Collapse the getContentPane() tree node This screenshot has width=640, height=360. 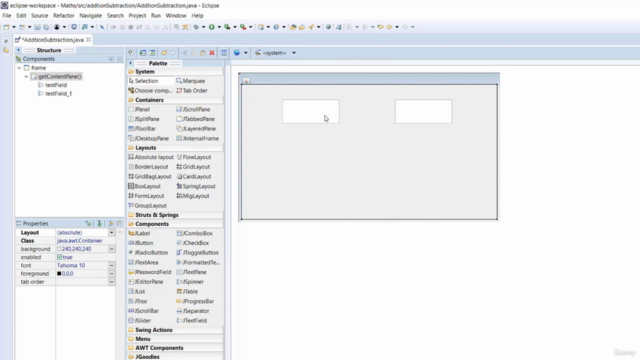27,76
